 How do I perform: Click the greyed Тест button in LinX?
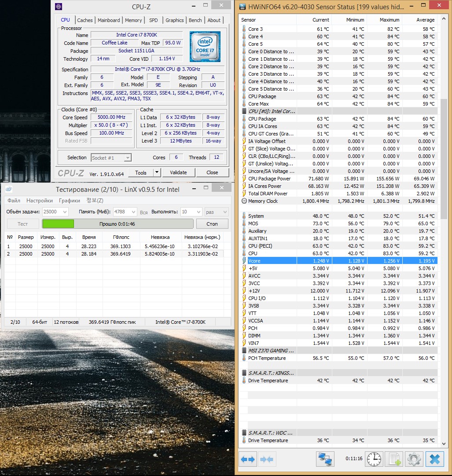coord(22,224)
